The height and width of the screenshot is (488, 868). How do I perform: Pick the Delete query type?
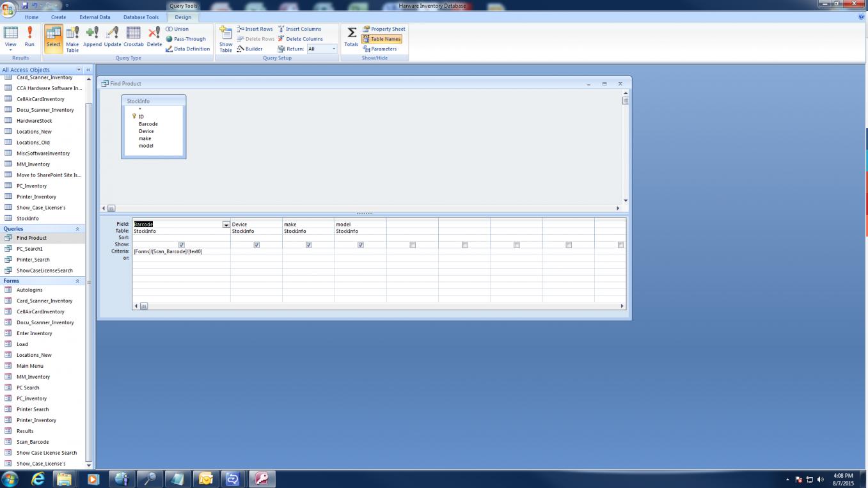tap(154, 37)
